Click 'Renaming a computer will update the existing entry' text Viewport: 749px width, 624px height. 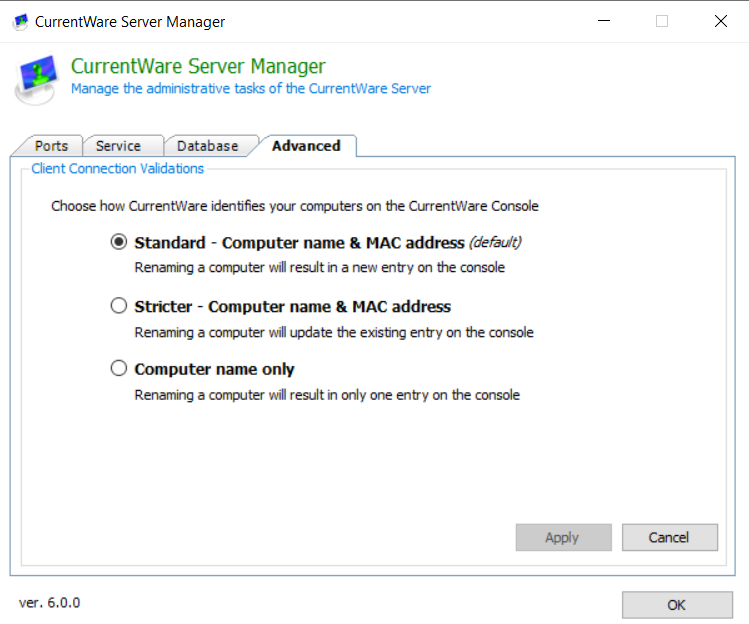pyautogui.click(x=334, y=333)
